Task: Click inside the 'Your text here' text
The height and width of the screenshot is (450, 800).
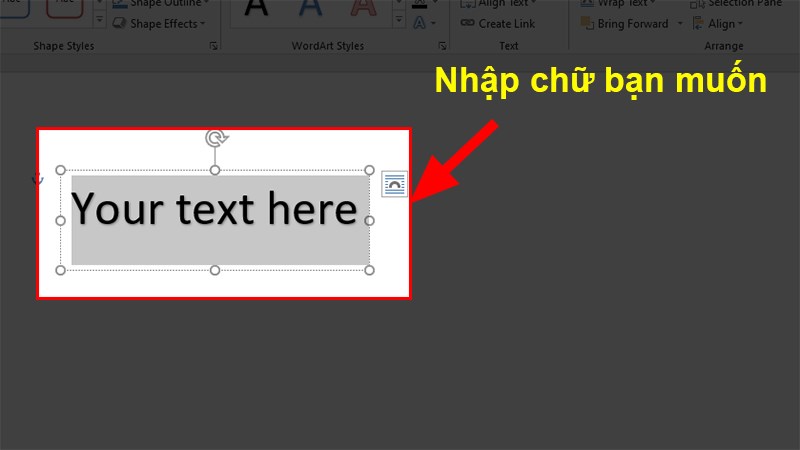Action: point(214,210)
